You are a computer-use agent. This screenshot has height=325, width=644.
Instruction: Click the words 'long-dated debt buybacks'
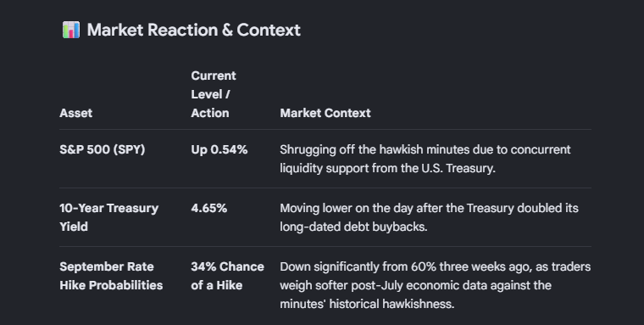click(x=353, y=227)
